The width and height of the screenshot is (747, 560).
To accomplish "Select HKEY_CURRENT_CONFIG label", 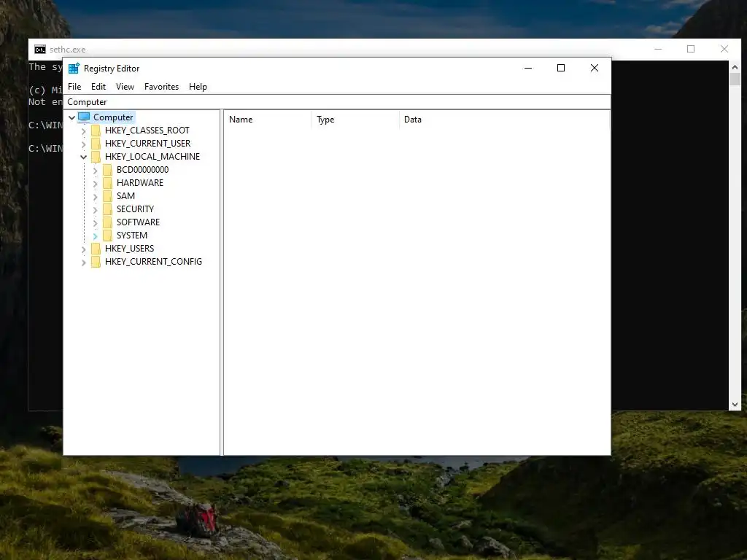I will [153, 262].
